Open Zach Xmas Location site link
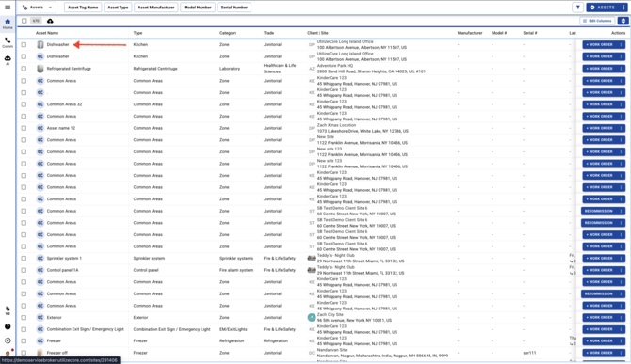The height and width of the screenshot is (364, 631). [336, 125]
